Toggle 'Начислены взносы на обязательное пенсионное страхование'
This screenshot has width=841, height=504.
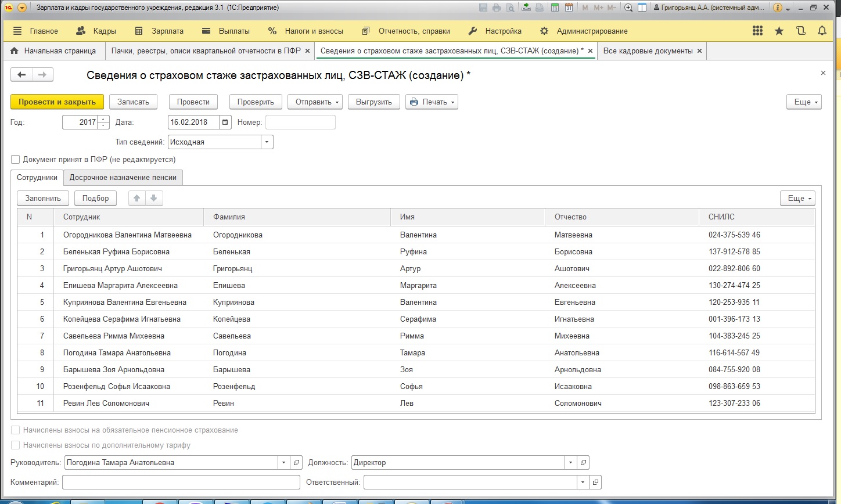(16, 430)
